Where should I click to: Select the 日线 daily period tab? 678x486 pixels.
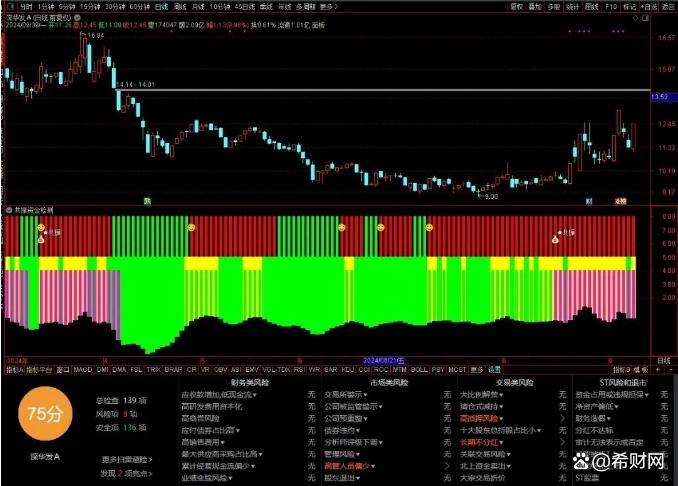pyautogui.click(x=161, y=7)
